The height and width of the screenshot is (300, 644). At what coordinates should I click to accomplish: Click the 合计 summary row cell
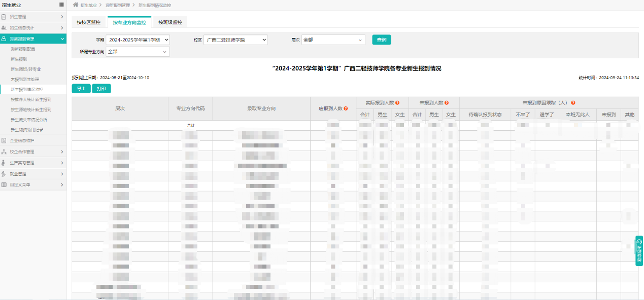pyautogui.click(x=190, y=125)
